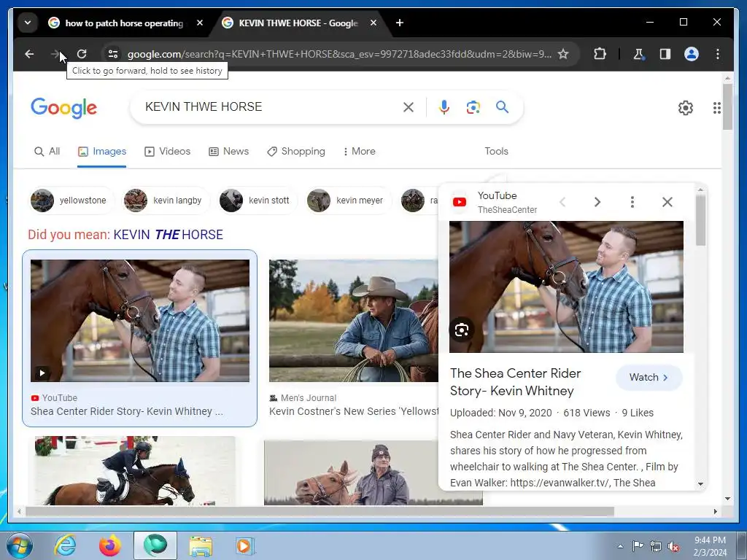Open Chrome three-dot menu

(x=718, y=54)
